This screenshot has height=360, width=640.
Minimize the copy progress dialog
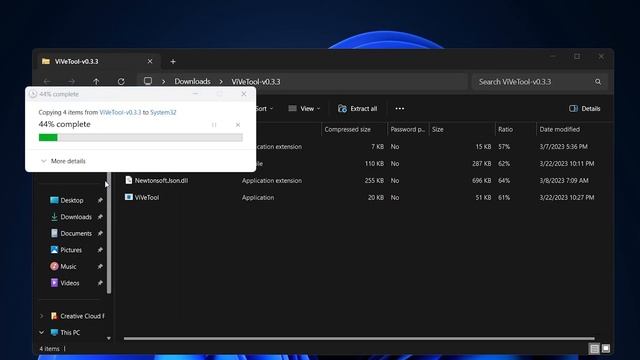196,94
